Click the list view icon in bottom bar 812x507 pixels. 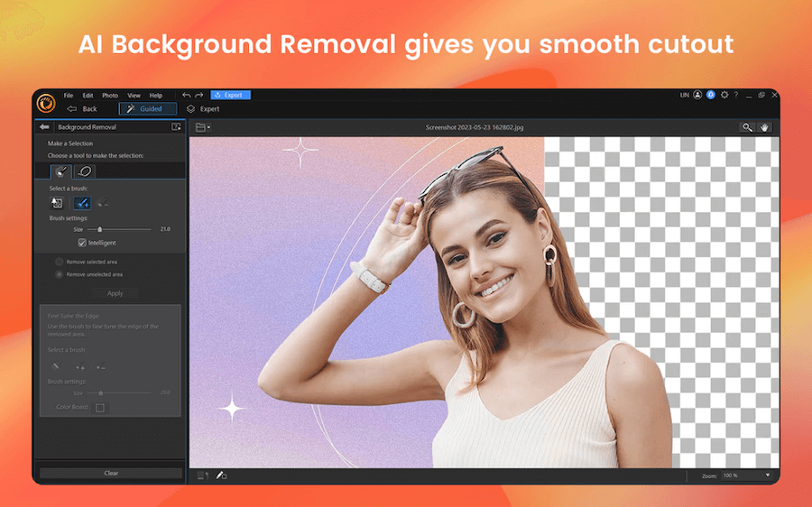point(202,475)
